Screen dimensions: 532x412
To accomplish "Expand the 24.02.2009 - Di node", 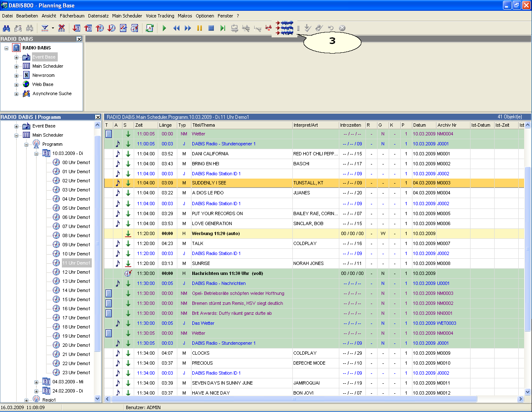I will [36, 391].
